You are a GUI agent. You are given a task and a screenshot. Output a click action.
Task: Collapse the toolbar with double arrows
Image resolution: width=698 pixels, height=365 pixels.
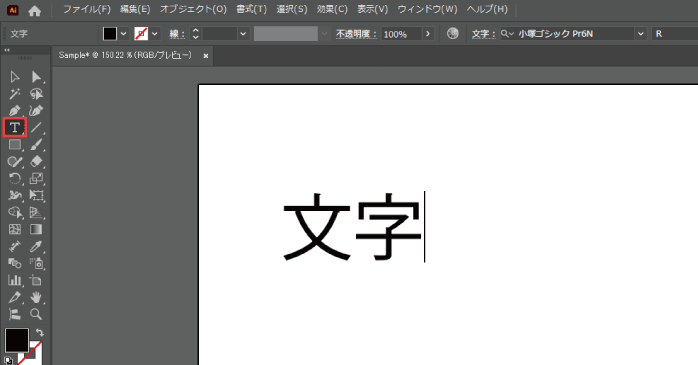(7, 50)
